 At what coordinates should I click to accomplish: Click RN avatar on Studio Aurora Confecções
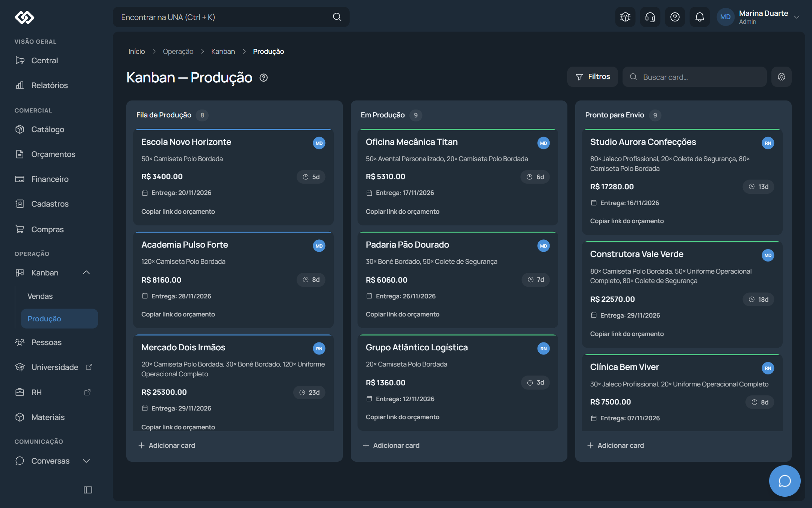pyautogui.click(x=768, y=143)
